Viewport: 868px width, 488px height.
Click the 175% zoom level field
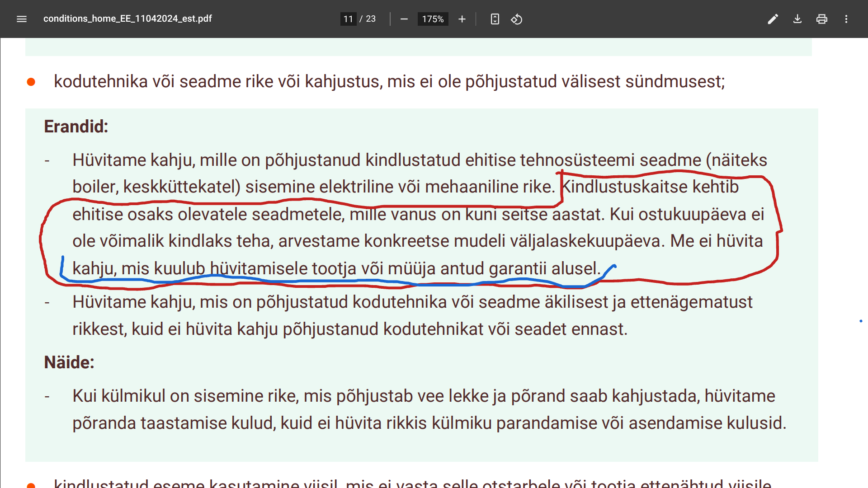tap(433, 19)
